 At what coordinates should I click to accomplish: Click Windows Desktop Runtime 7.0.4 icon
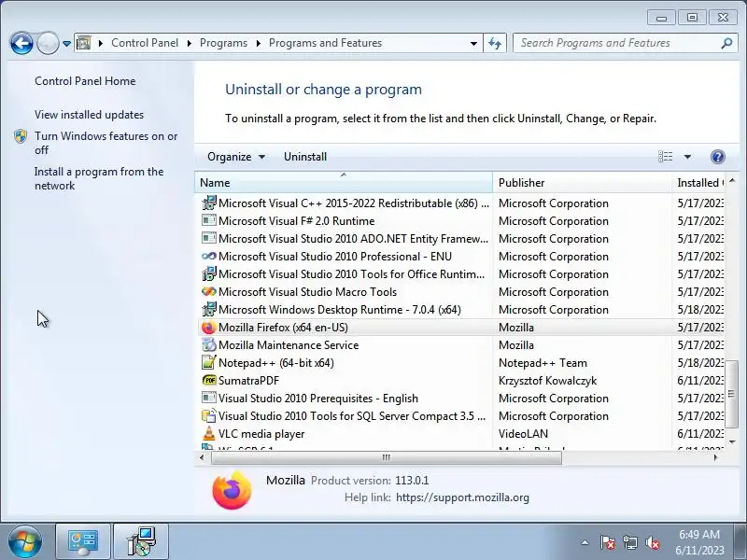[x=208, y=310]
